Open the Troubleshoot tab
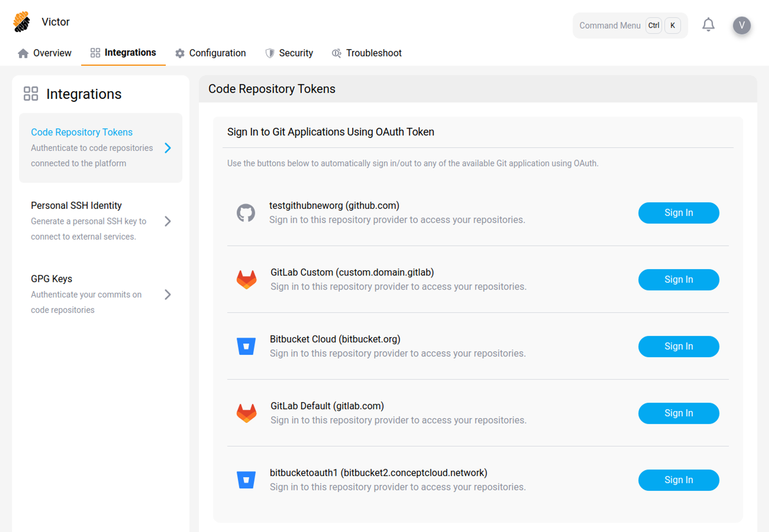769x532 pixels. [374, 53]
